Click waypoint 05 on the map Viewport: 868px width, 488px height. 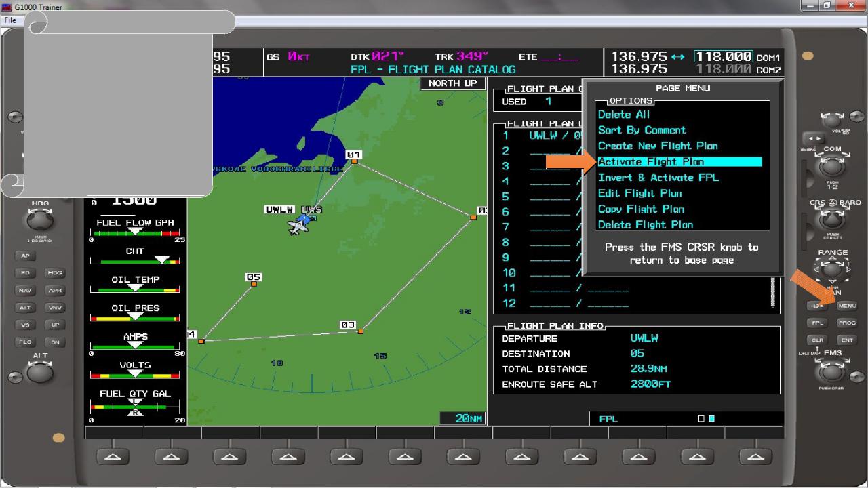[254, 283]
